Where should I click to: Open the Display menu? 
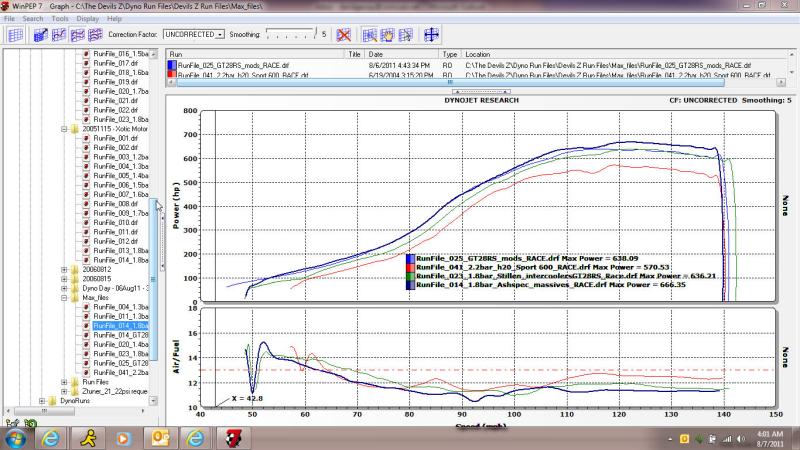point(87,18)
